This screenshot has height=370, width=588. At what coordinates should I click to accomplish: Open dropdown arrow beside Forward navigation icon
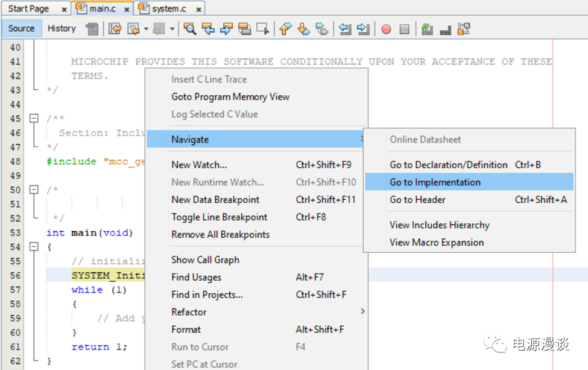click(x=172, y=28)
